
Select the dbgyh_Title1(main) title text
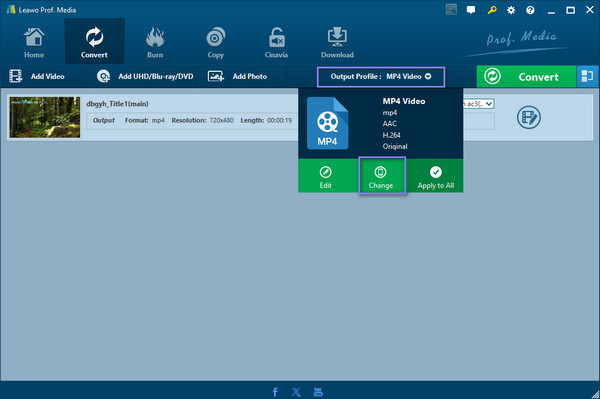coord(117,104)
